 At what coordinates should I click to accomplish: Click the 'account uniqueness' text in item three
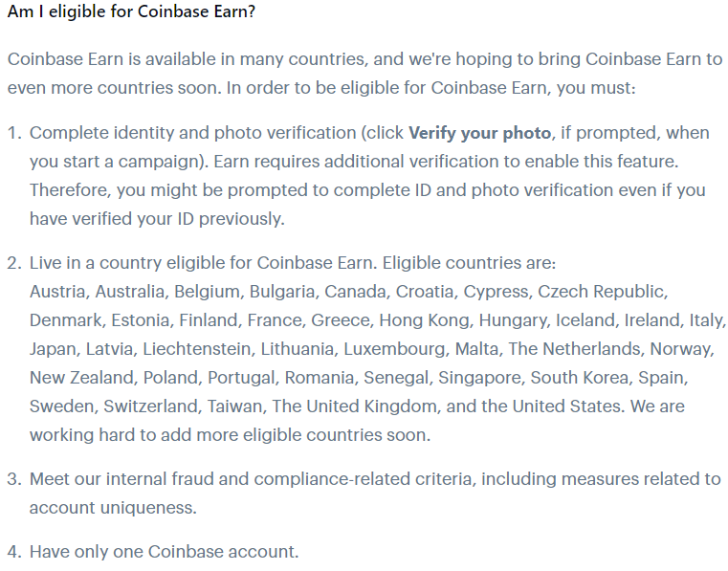[111, 507]
